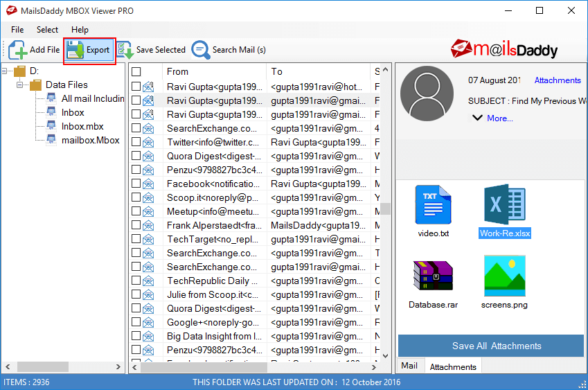Image resolution: width=588 pixels, height=390 pixels.
Task: Click the Export floppy disk icon
Action: point(75,50)
